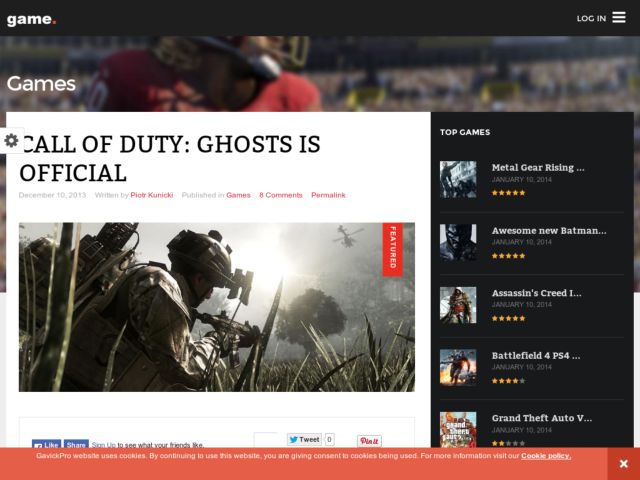Jump to the 8 Comments section
The width and height of the screenshot is (640, 480).
pyautogui.click(x=280, y=195)
